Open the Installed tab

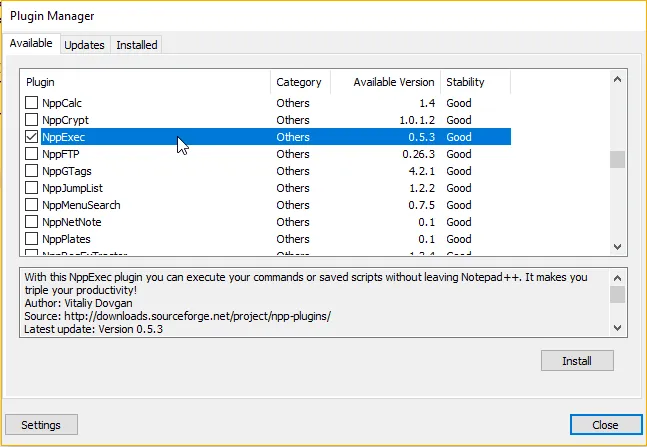coord(136,45)
